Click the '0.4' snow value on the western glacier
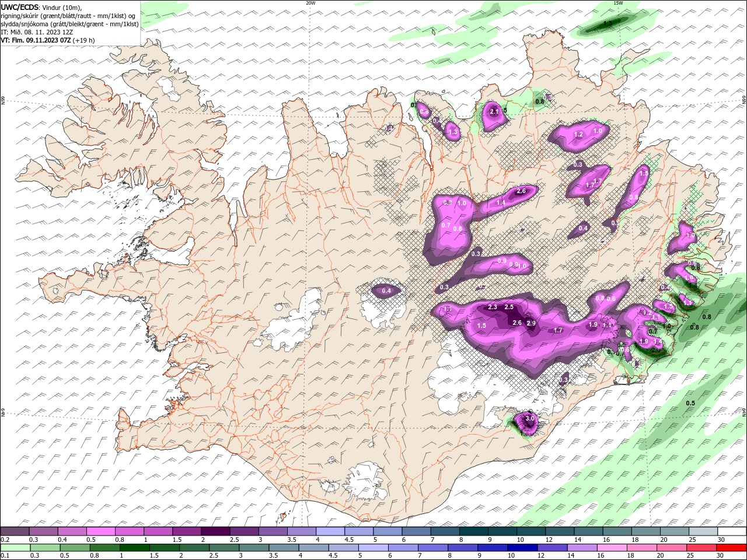This screenshot has width=747, height=560. pyautogui.click(x=386, y=290)
